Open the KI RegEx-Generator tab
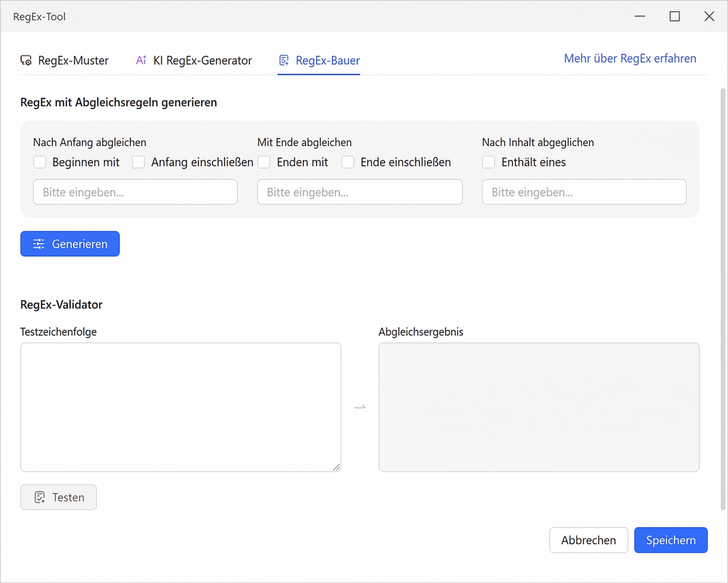 click(x=203, y=60)
